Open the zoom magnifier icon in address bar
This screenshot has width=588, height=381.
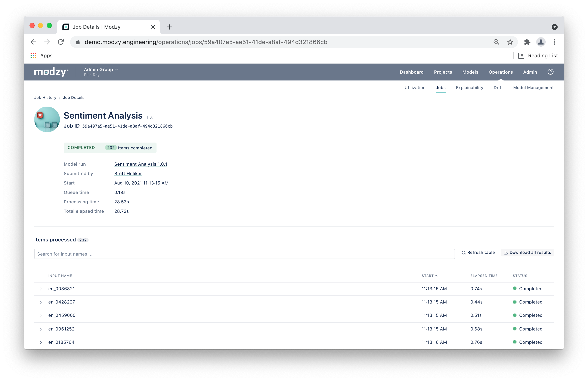(496, 42)
